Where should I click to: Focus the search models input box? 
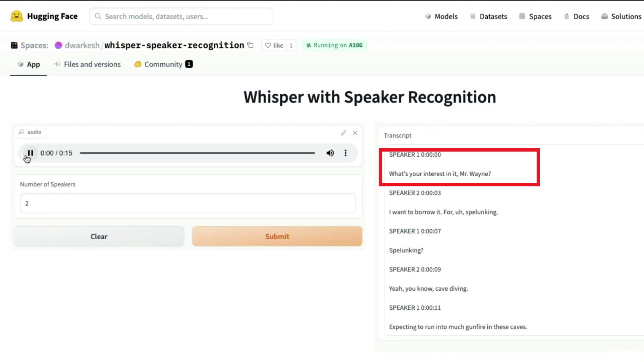click(x=181, y=16)
